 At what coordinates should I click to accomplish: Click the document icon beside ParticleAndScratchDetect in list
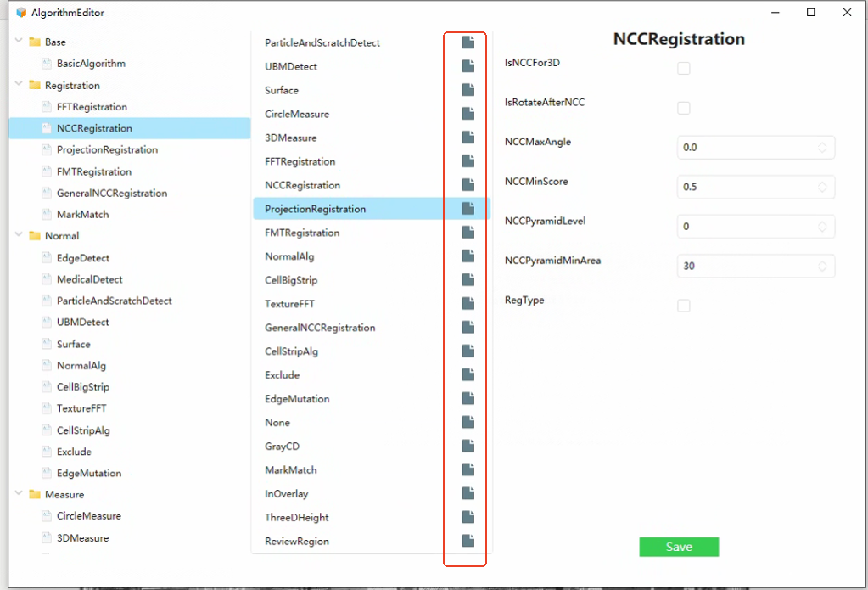(468, 42)
